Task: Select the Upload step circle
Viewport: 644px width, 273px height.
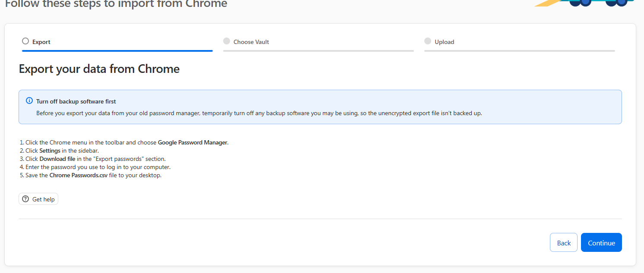Action: pos(428,41)
